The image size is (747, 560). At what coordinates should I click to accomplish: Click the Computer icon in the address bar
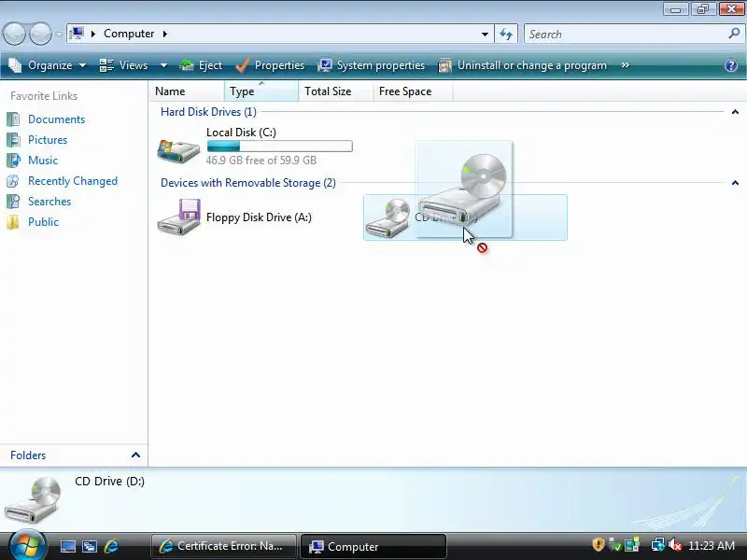pyautogui.click(x=77, y=34)
